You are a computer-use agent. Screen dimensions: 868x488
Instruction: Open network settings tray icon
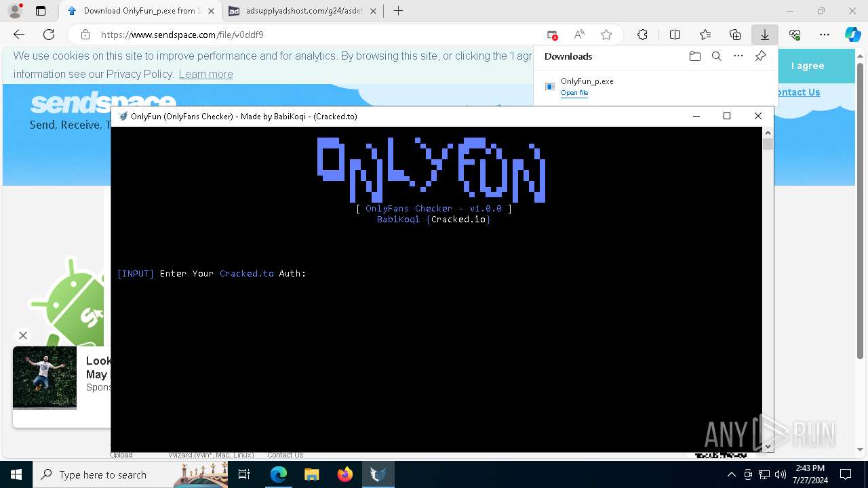point(764,474)
